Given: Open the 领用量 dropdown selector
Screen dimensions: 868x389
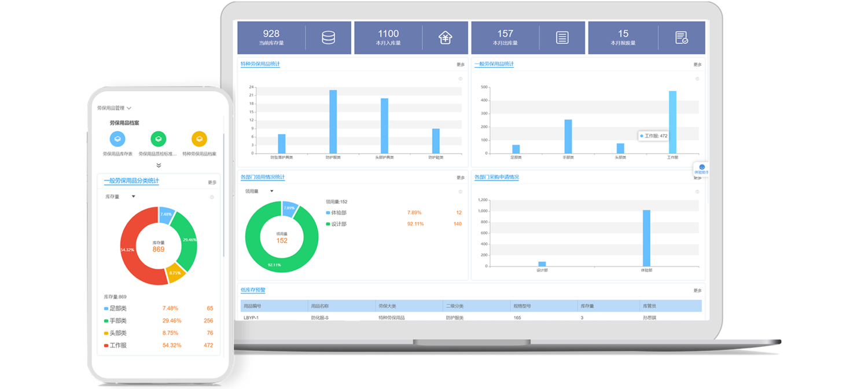Looking at the screenshot, I should point(259,191).
